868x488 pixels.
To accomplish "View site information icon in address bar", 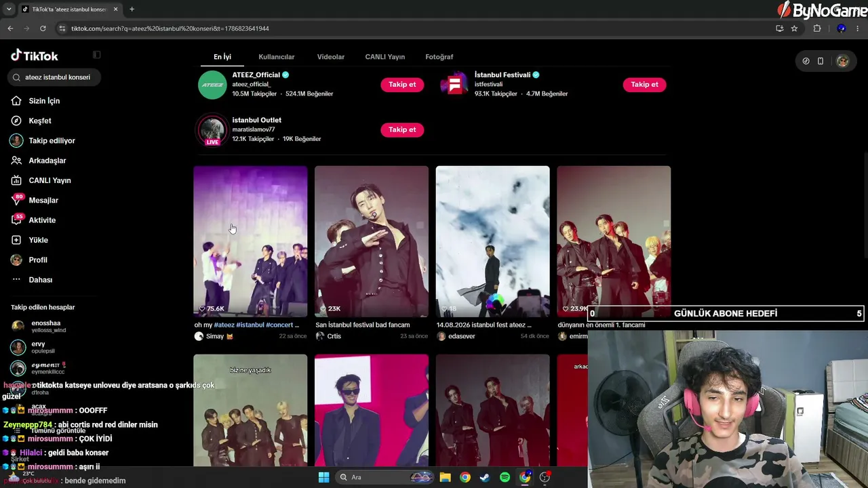I will [x=62, y=28].
